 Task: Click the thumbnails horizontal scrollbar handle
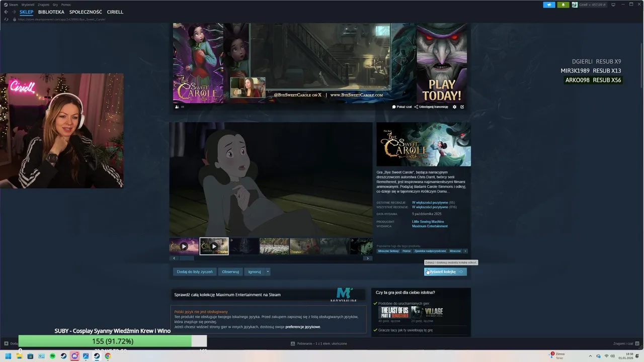click(x=187, y=258)
